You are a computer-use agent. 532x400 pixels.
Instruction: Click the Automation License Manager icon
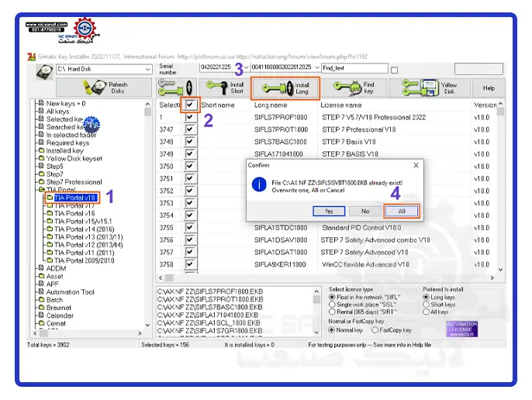[x=461, y=329]
